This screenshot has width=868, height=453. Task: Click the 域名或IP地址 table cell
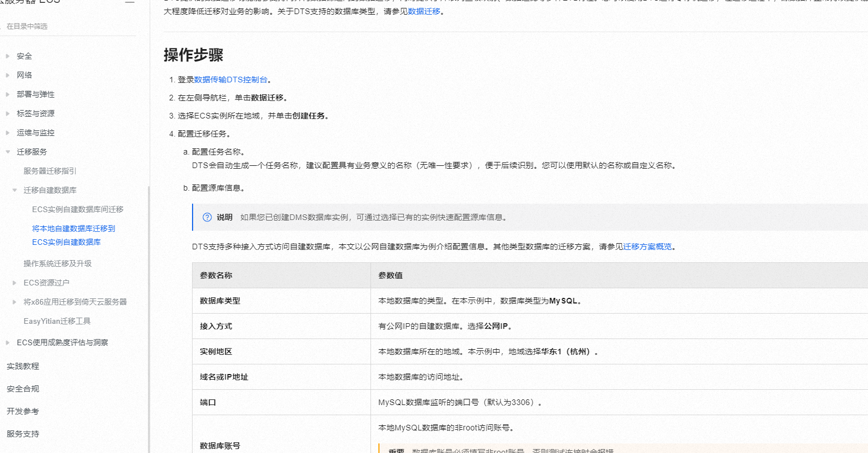pyautogui.click(x=281, y=377)
